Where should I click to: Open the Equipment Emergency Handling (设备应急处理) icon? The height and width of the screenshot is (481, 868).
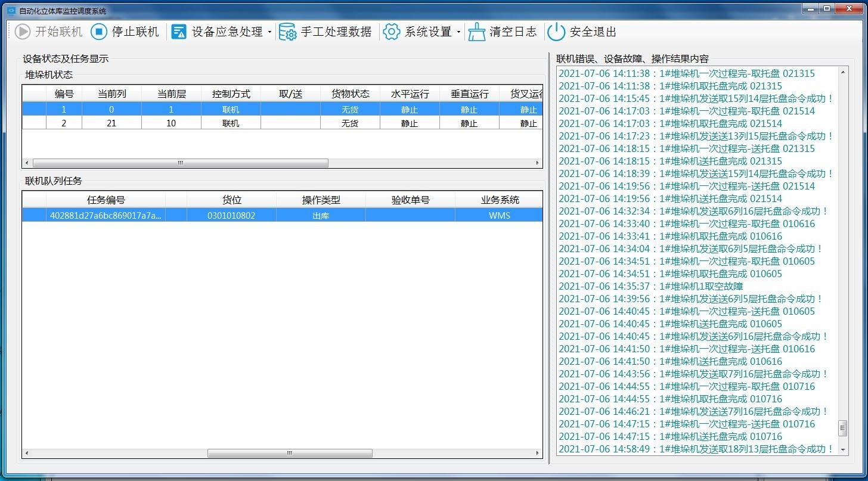coord(179,32)
